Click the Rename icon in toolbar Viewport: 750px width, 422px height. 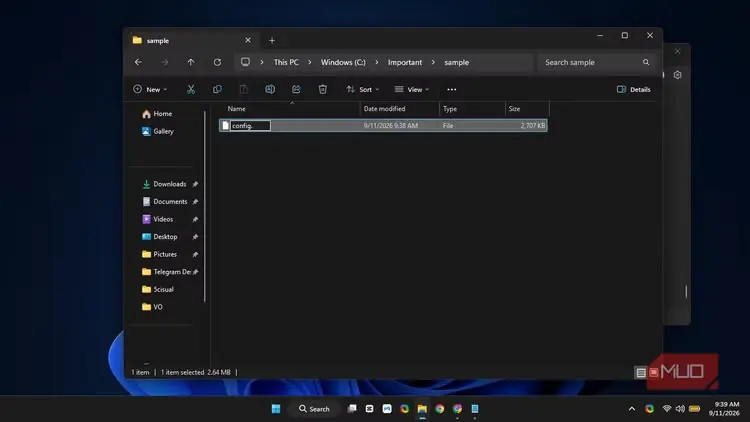[270, 89]
